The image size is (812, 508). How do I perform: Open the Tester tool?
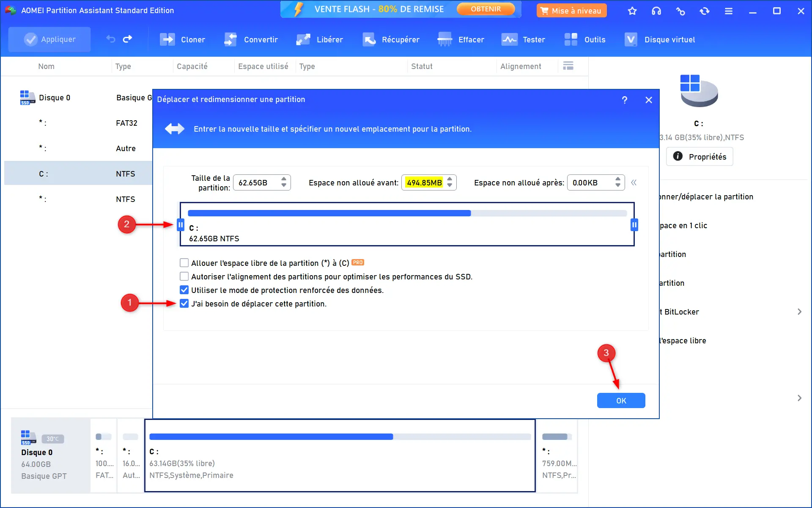tap(523, 39)
